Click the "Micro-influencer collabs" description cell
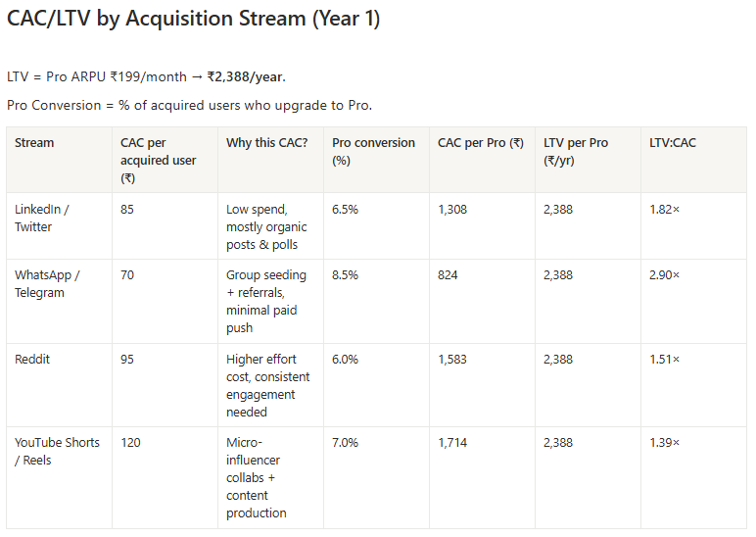Viewport: 756px width, 537px height. (x=257, y=477)
